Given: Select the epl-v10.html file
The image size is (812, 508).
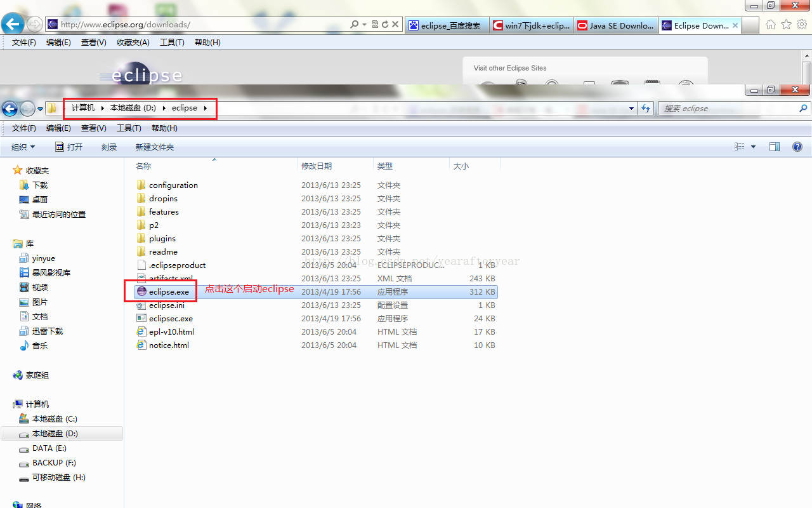Looking at the screenshot, I should pyautogui.click(x=171, y=331).
